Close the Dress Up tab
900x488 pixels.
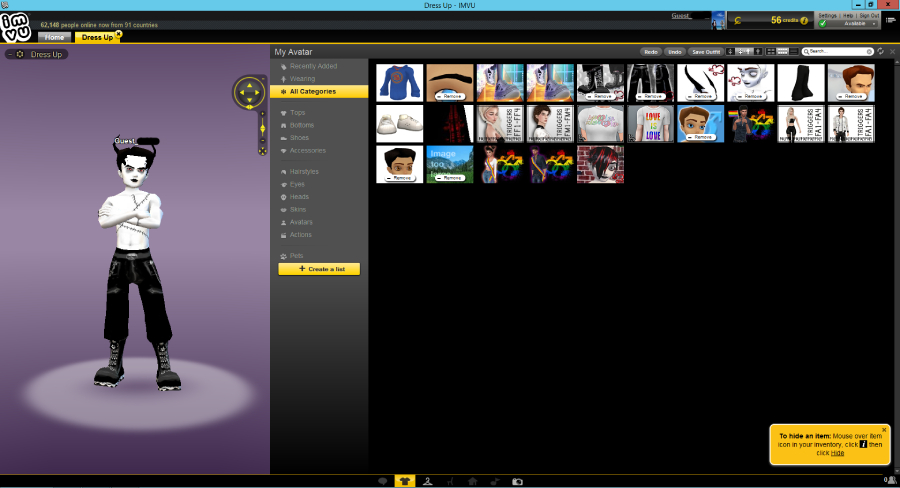tap(119, 34)
